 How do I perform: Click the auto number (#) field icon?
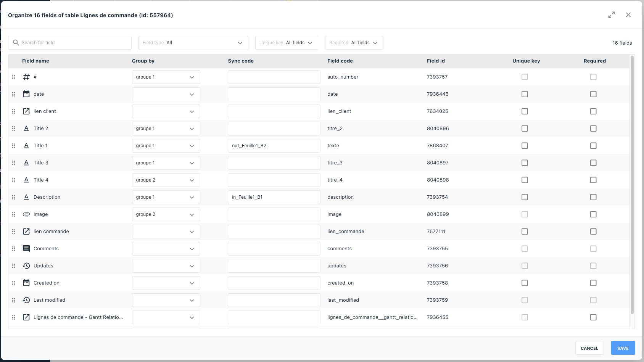pyautogui.click(x=26, y=77)
